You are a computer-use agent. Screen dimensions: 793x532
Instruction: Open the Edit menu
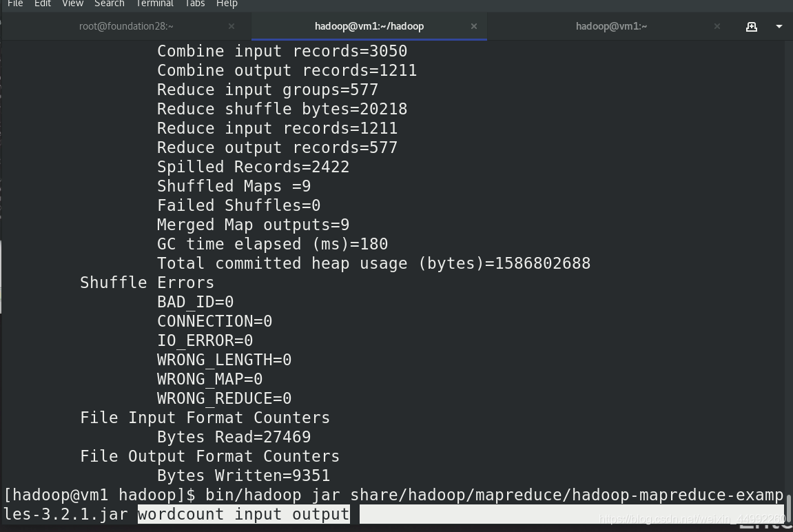[43, 3]
